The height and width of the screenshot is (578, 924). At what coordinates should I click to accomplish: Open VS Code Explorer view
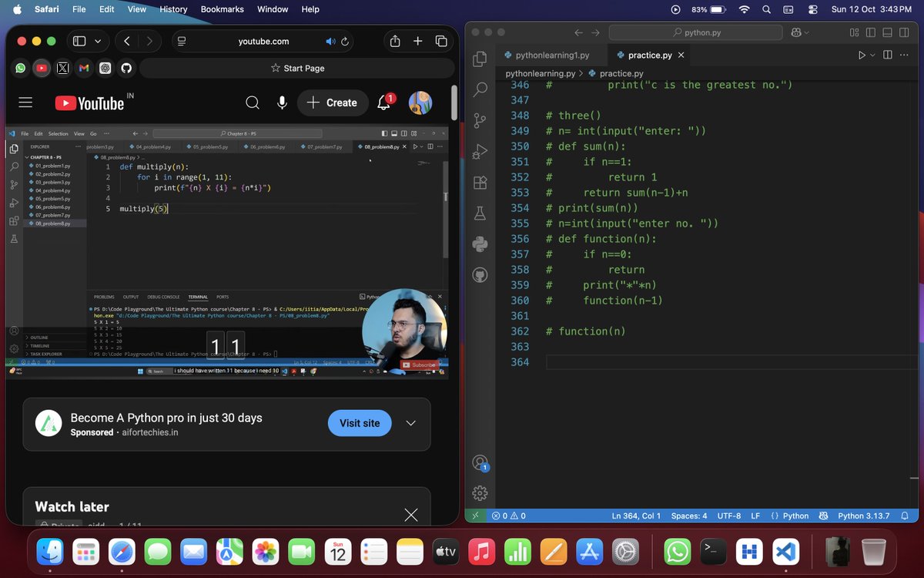(480, 59)
